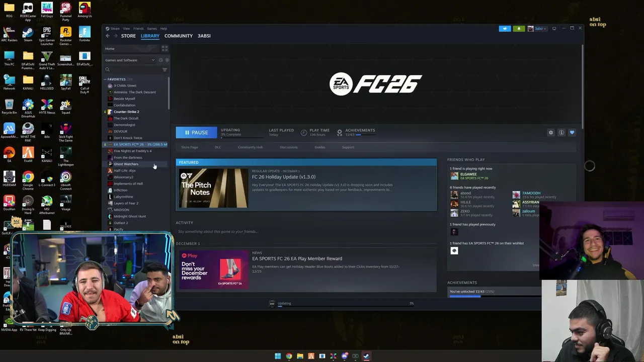
Task: Select Ghost Watchers in the library list
Action: 126,164
